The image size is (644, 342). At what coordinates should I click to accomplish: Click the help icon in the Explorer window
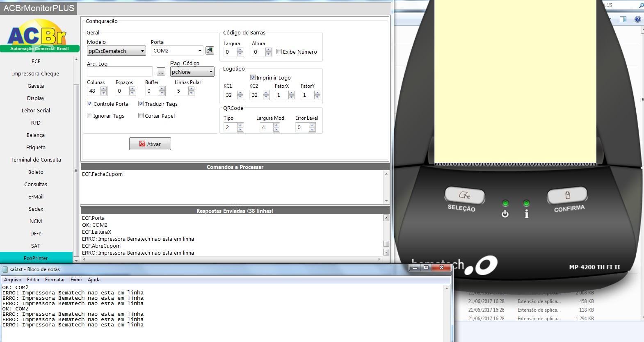638,19
